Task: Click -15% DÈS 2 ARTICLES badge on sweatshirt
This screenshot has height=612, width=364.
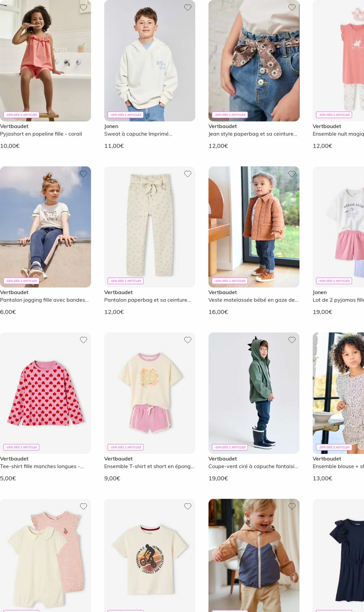Action: tap(126, 115)
